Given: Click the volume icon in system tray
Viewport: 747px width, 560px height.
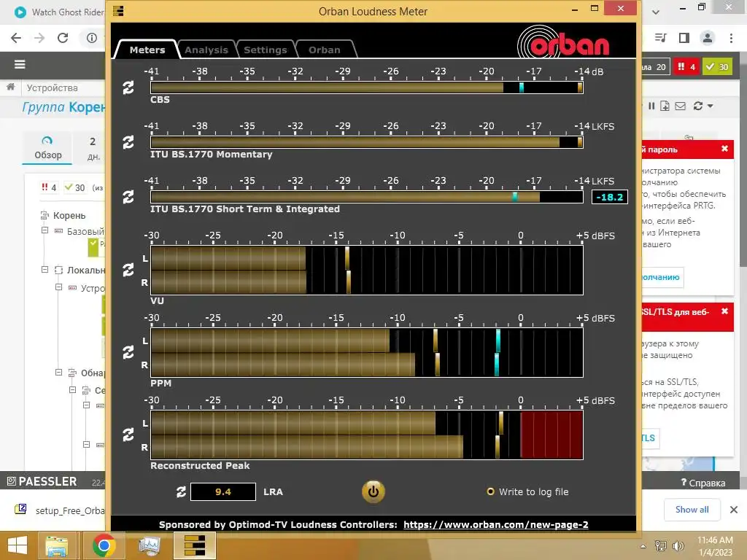Looking at the screenshot, I should [678, 546].
